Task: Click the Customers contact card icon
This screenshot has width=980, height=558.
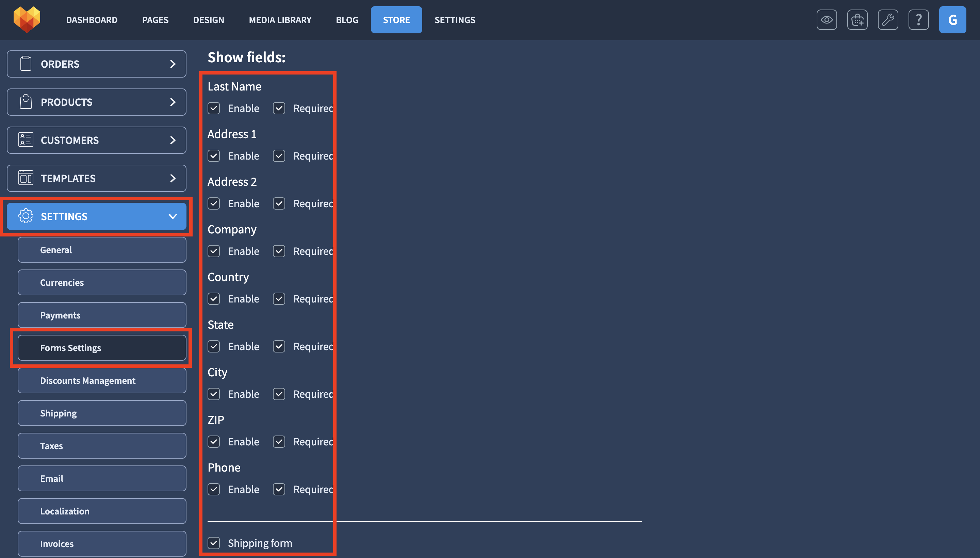Action: pos(26,140)
